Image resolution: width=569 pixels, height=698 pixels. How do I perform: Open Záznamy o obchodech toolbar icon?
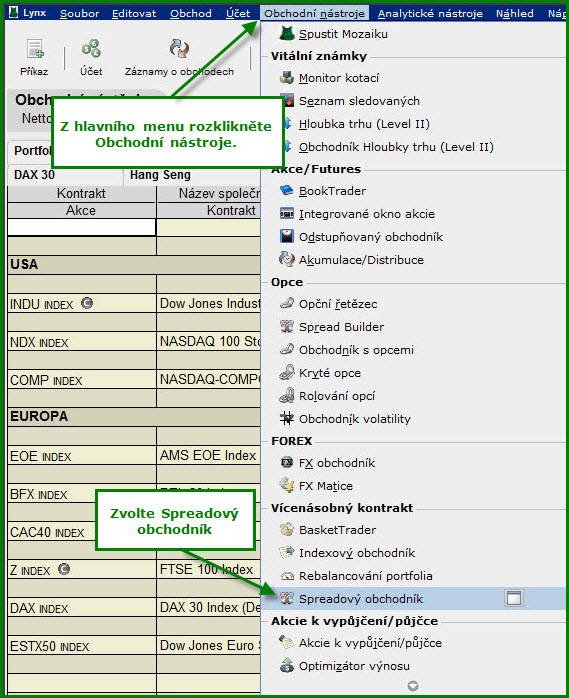[179, 49]
